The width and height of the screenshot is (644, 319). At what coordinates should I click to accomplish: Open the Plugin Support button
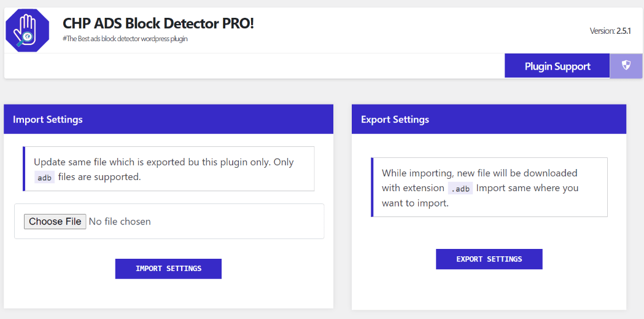557,66
